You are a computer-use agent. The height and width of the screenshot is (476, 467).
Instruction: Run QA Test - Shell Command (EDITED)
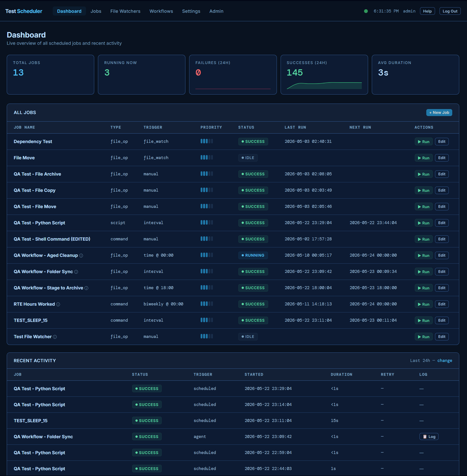[424, 239]
